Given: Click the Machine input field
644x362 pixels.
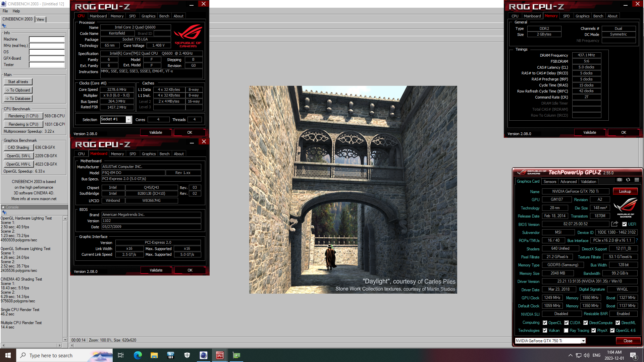Looking at the screenshot, I should tap(47, 39).
